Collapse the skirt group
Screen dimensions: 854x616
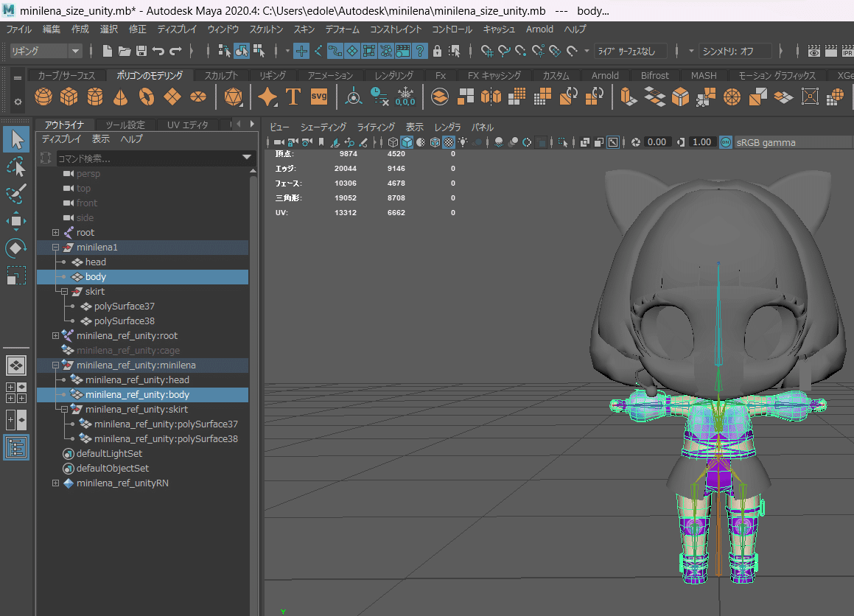coord(64,291)
